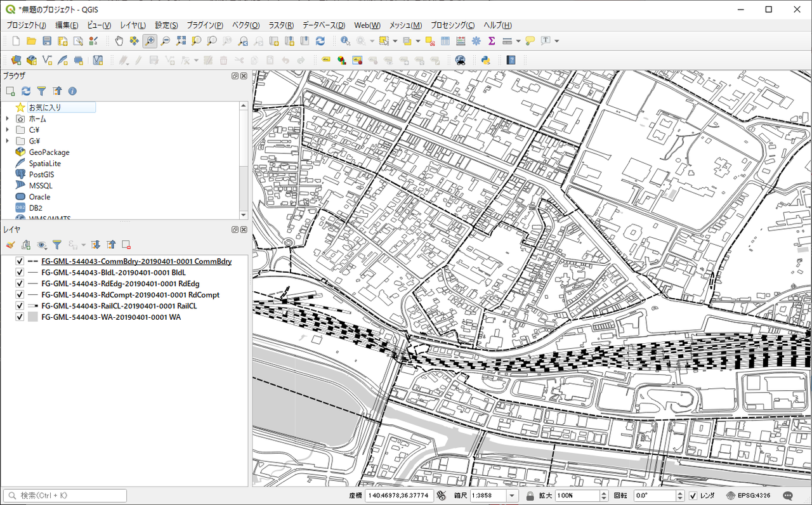This screenshot has width=812, height=505.
Task: Uncheck the RailCL layer visibility
Action: (20, 306)
